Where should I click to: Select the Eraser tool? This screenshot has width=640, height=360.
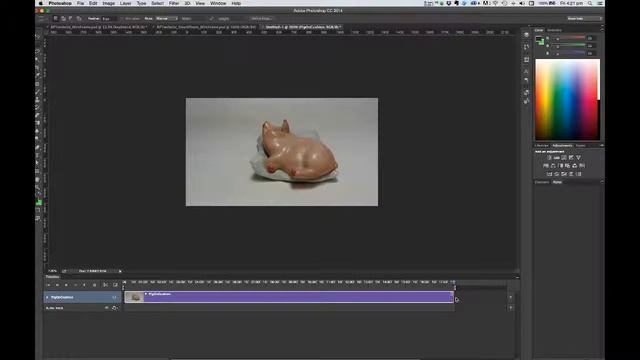tap(38, 116)
